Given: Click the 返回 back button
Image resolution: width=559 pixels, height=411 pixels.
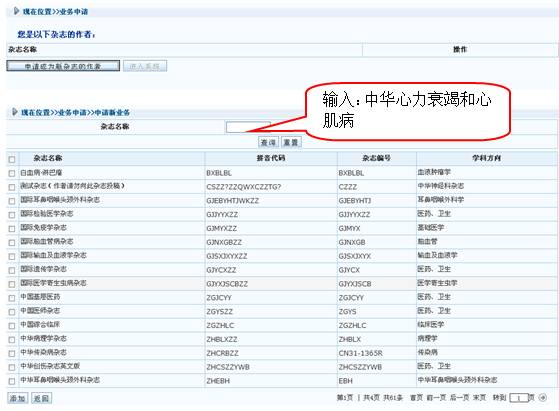Looking at the screenshot, I should click(41, 398).
